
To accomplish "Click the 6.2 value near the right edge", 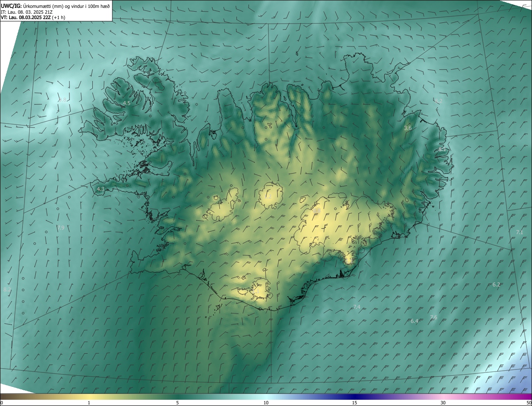I will [496, 285].
